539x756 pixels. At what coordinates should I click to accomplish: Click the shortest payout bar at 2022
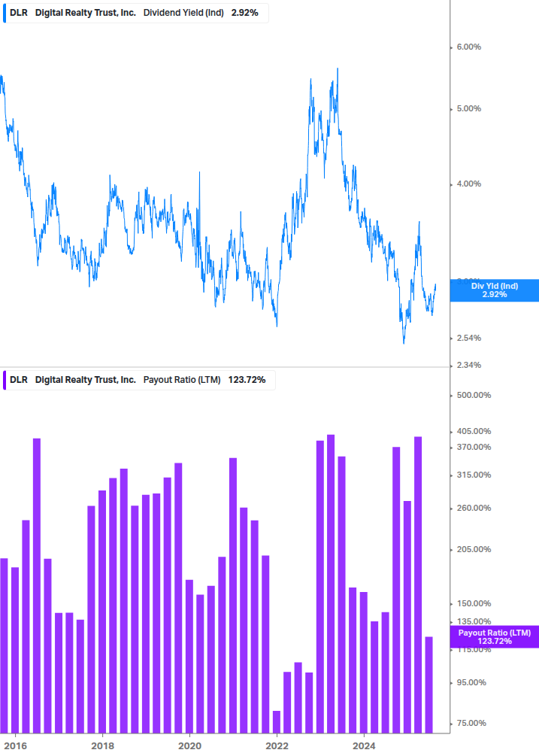tap(277, 722)
